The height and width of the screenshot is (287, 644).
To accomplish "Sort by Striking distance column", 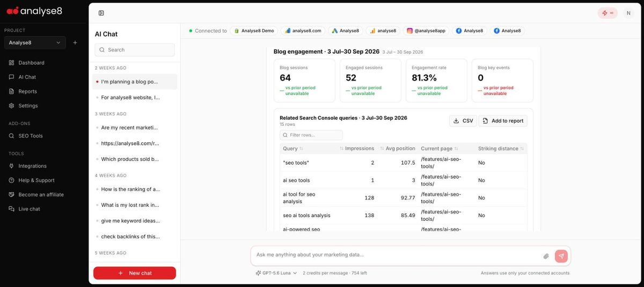I will click(501, 149).
